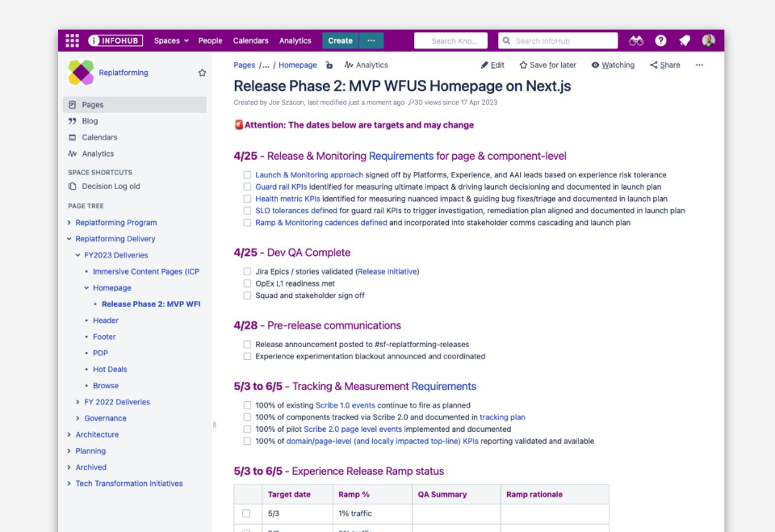The image size is (775, 532).
Task: Open Homepage breadcrumb link
Action: tap(298, 65)
